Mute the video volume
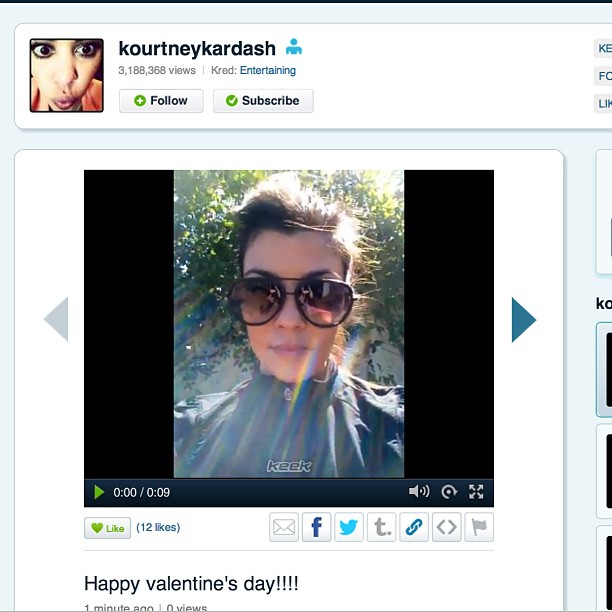This screenshot has width=612, height=612. 419,491
